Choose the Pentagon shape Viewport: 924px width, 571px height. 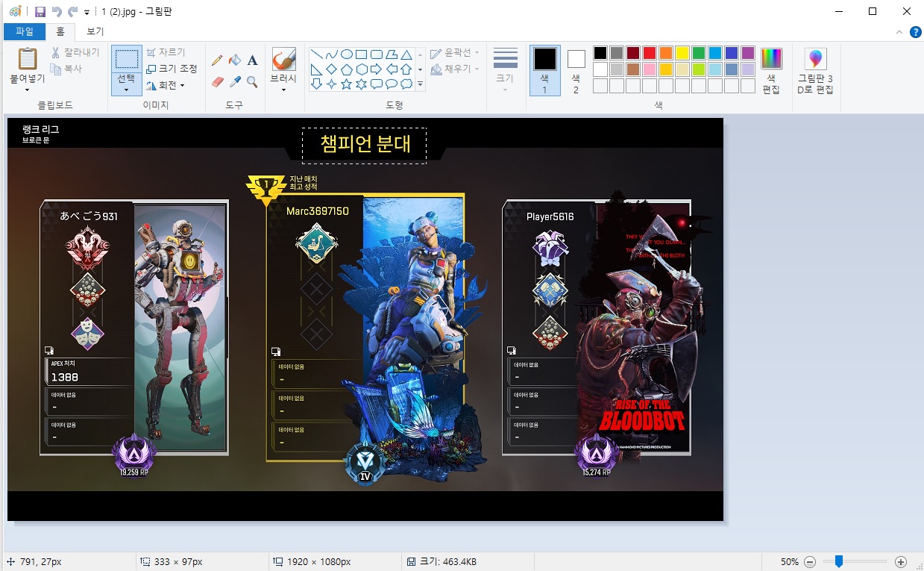coord(346,69)
